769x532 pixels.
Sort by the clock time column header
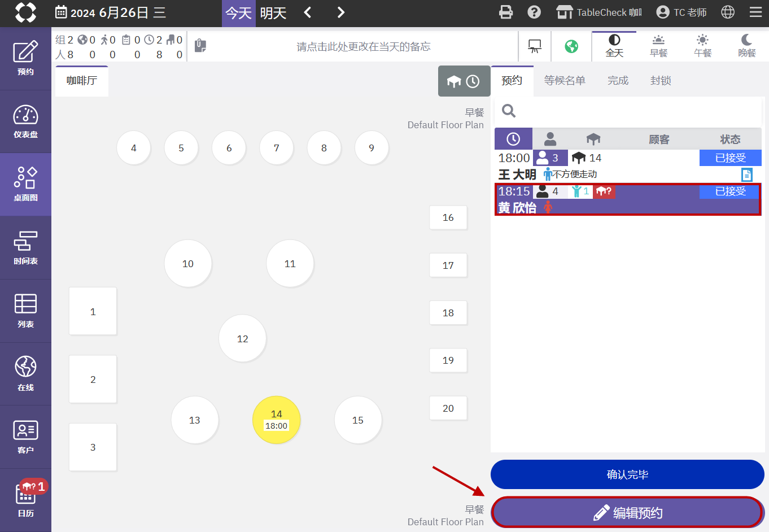click(513, 139)
